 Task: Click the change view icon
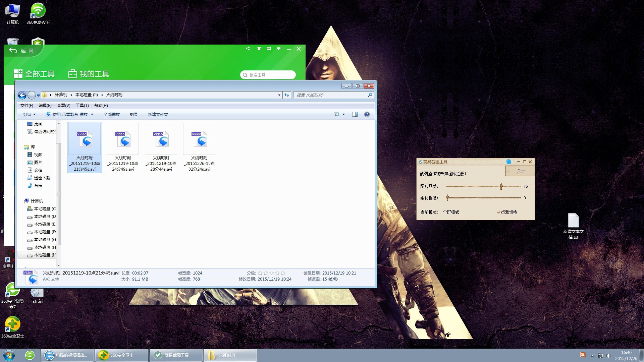336,115
